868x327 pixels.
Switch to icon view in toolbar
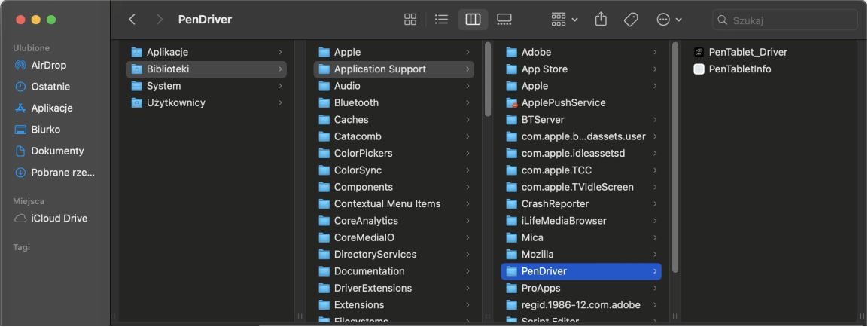410,20
